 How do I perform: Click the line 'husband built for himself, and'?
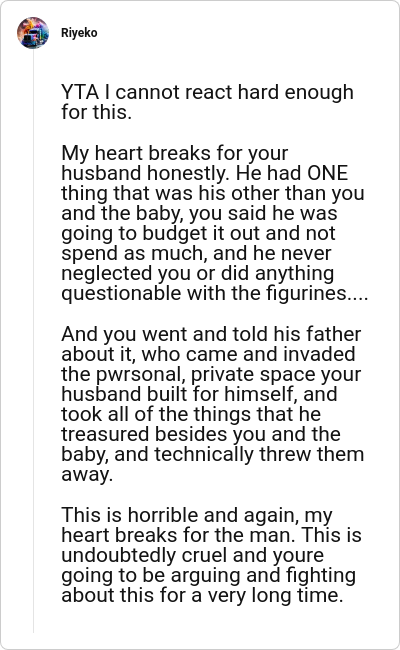tap(199, 394)
